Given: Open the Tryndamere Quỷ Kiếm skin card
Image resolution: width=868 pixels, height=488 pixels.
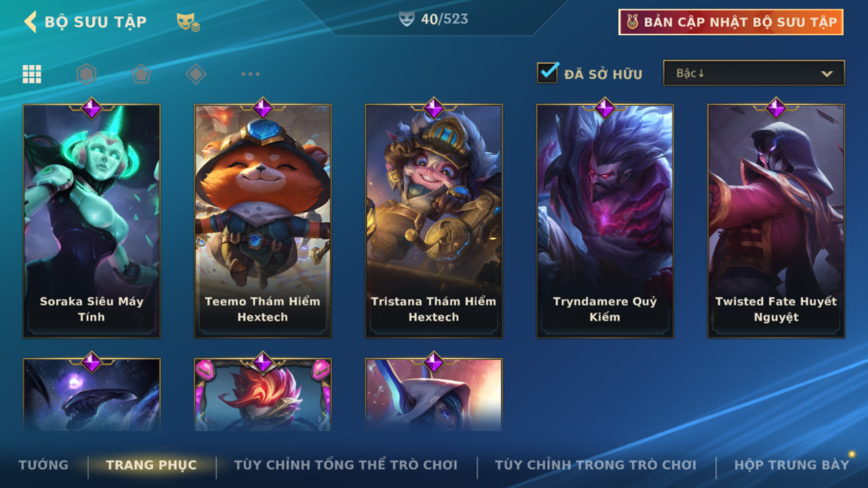Looking at the screenshot, I should click(x=605, y=221).
